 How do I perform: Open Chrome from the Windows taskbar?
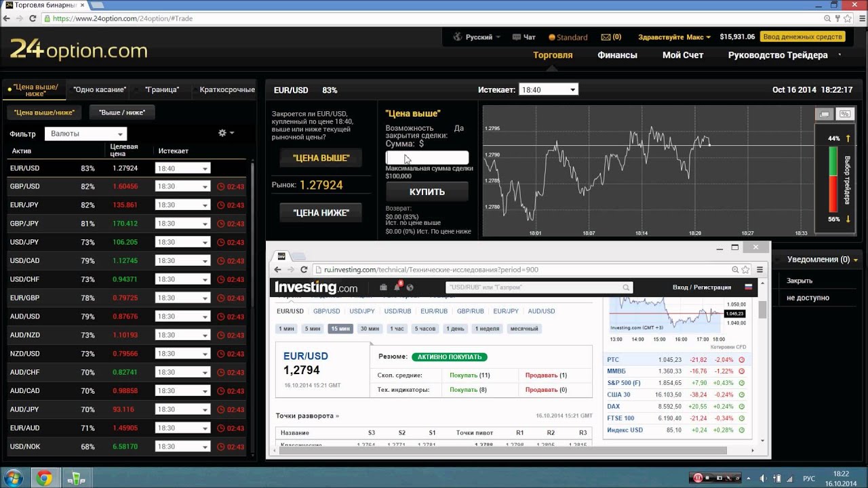[45, 478]
